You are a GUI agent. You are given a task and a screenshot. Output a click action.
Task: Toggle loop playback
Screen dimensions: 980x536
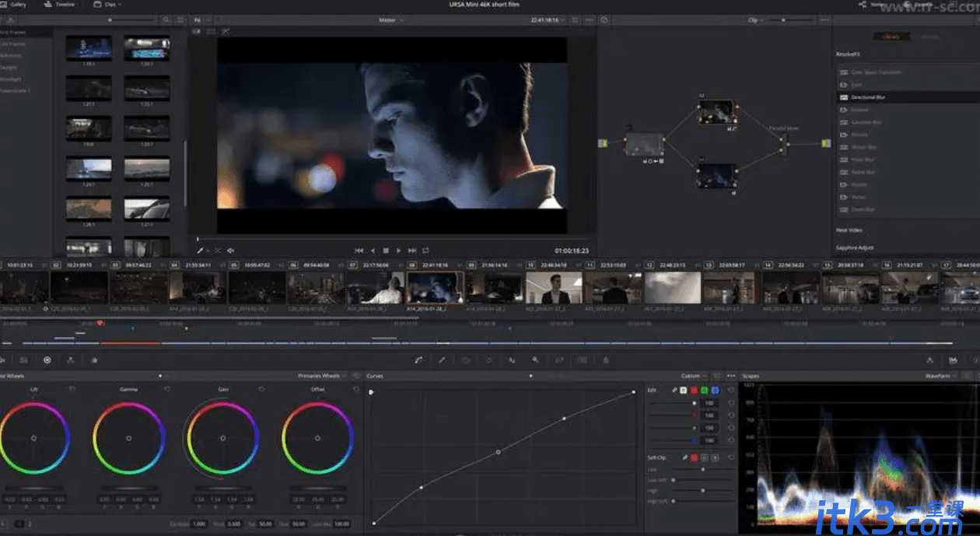coord(425,250)
